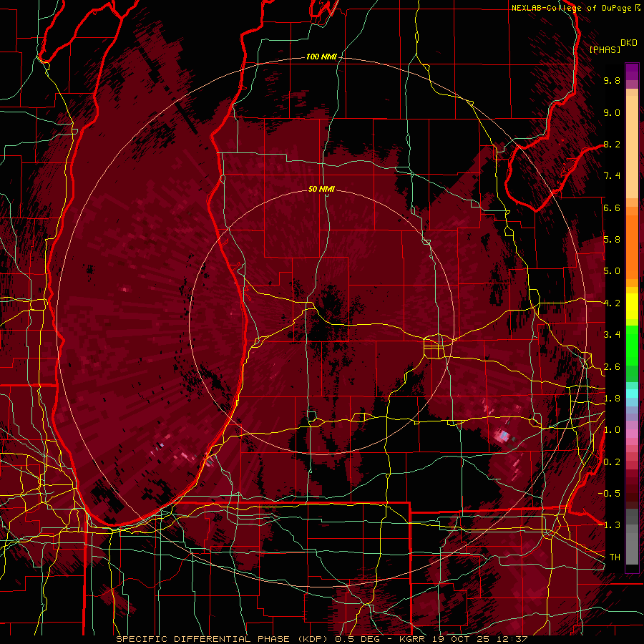This screenshot has width=644, height=644.
Task: Select the 9.8 value on the scale
Action: [612, 80]
